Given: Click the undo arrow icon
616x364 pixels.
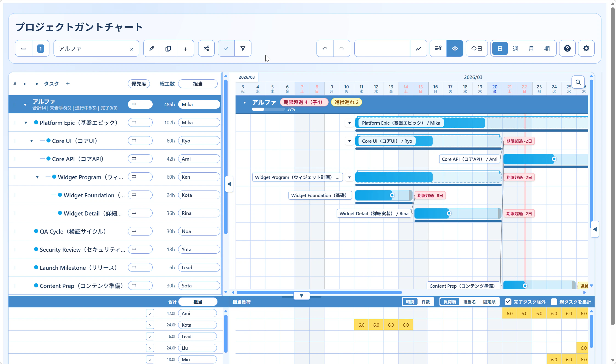Looking at the screenshot, I should point(325,49).
